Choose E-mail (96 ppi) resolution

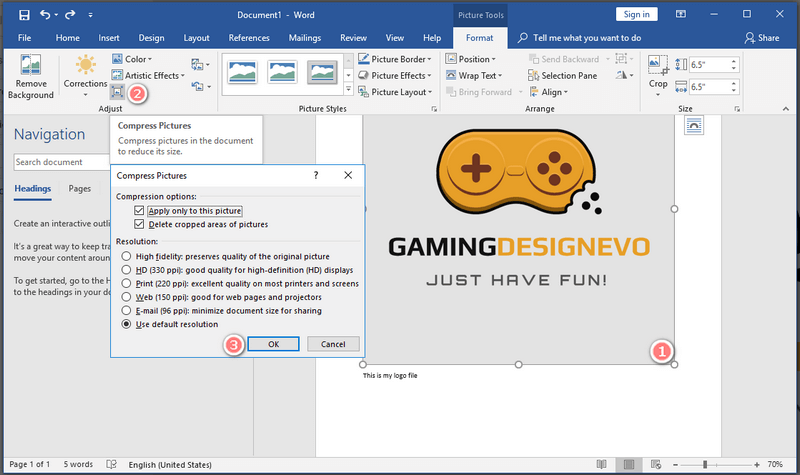126,310
